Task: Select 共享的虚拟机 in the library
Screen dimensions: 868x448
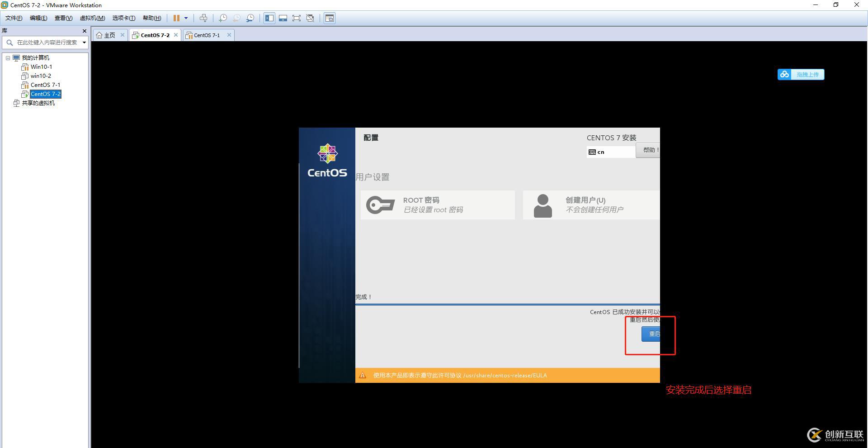Action: pyautogui.click(x=38, y=103)
